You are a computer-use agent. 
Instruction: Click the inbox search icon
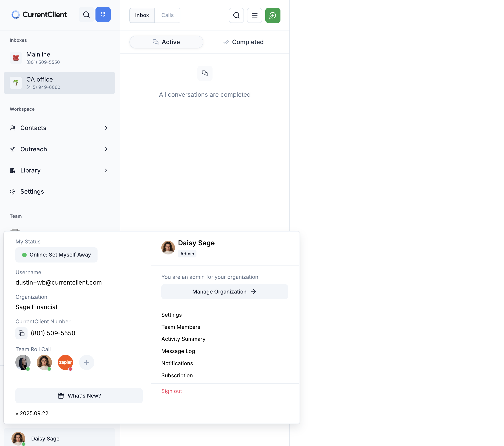(236, 15)
